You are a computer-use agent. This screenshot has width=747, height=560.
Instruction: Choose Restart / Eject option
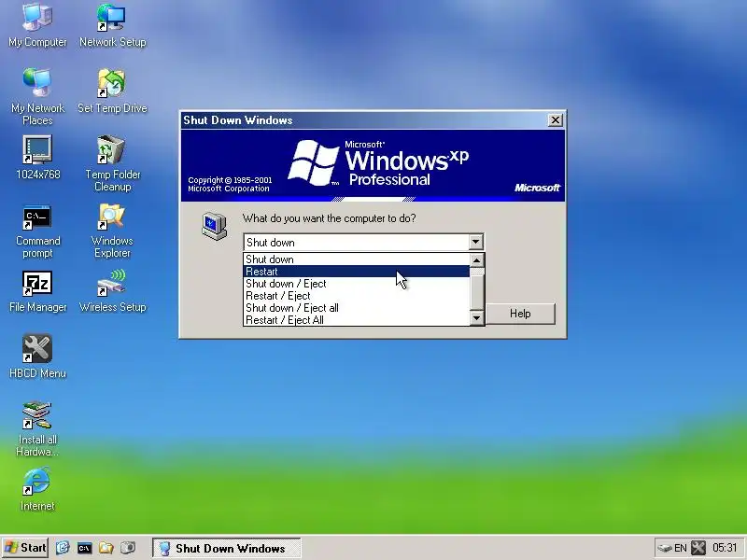tap(357, 296)
